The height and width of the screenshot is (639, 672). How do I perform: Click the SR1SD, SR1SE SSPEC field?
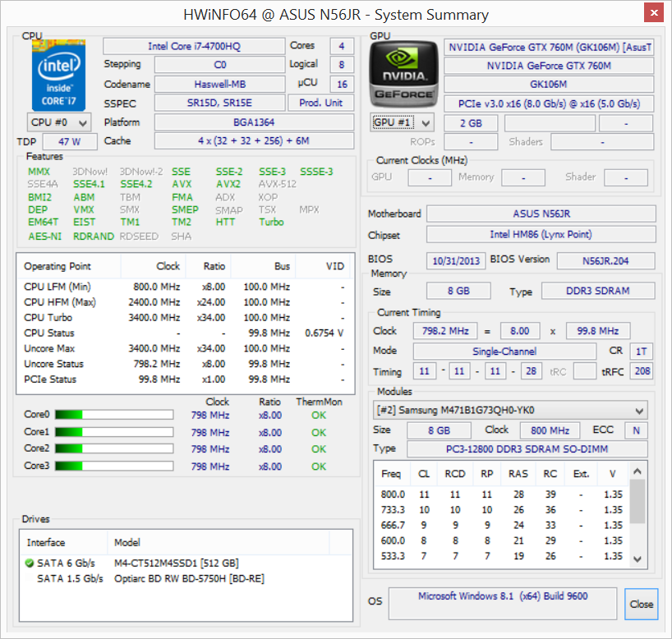[x=220, y=103]
